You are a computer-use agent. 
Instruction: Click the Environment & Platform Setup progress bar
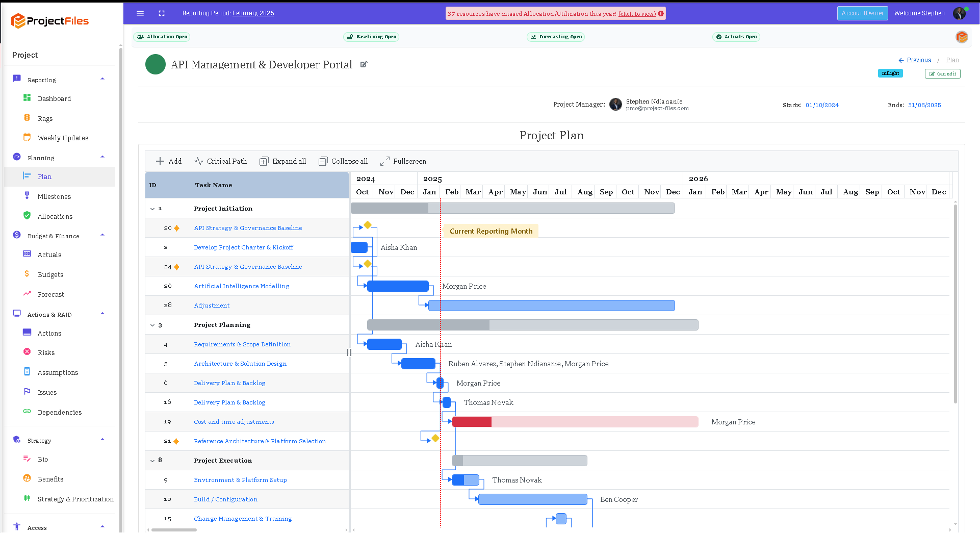[x=465, y=480]
